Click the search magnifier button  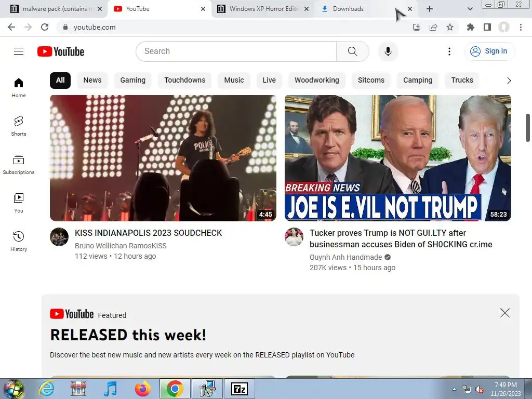[x=353, y=51]
